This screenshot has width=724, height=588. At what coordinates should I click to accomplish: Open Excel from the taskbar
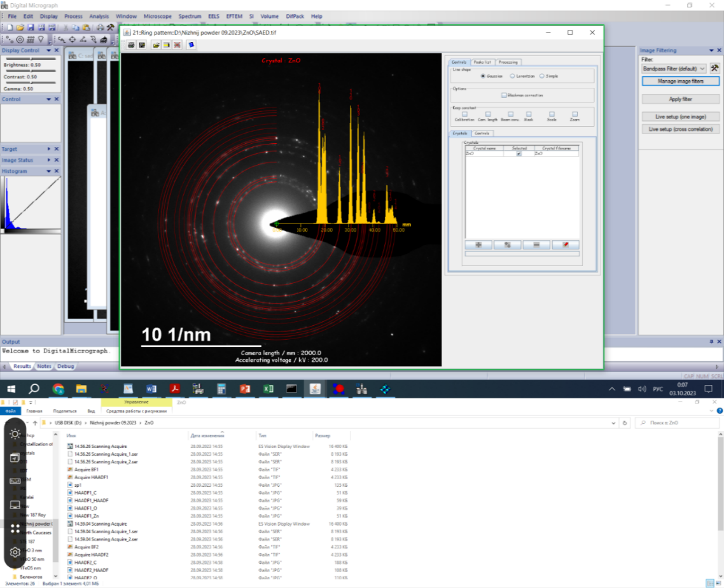tap(268, 389)
